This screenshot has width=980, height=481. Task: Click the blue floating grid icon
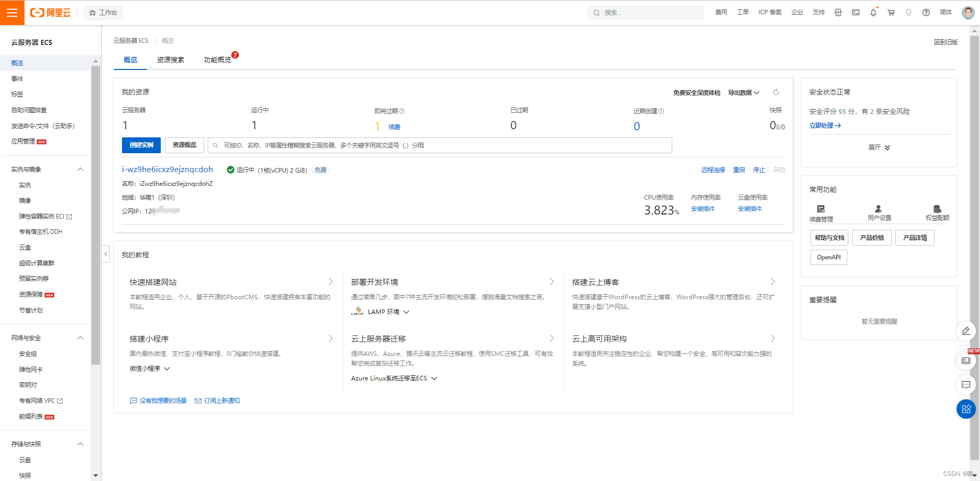pyautogui.click(x=966, y=409)
